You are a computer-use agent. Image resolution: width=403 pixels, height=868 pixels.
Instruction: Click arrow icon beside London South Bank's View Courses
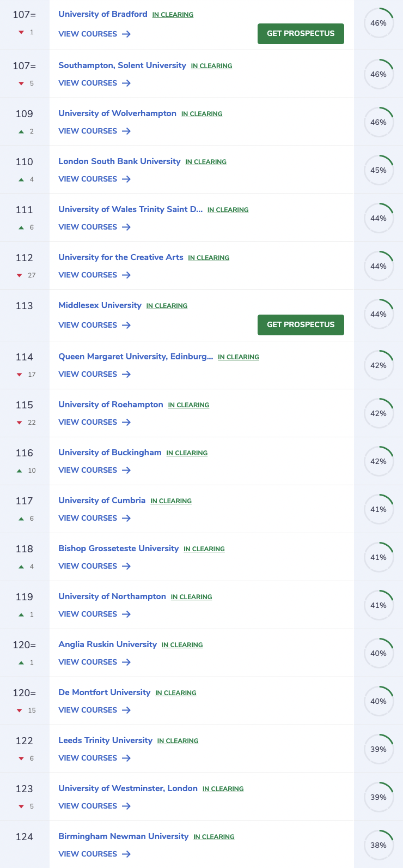126,179
